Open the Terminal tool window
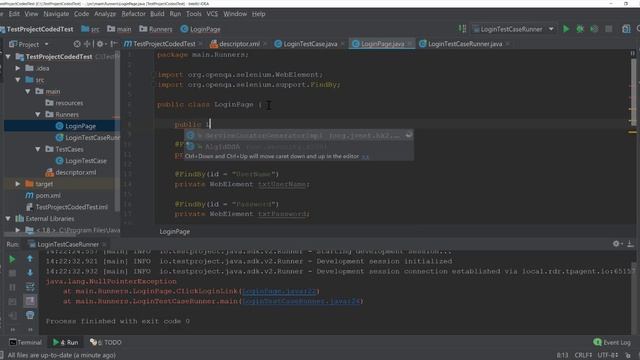 click(x=25, y=342)
